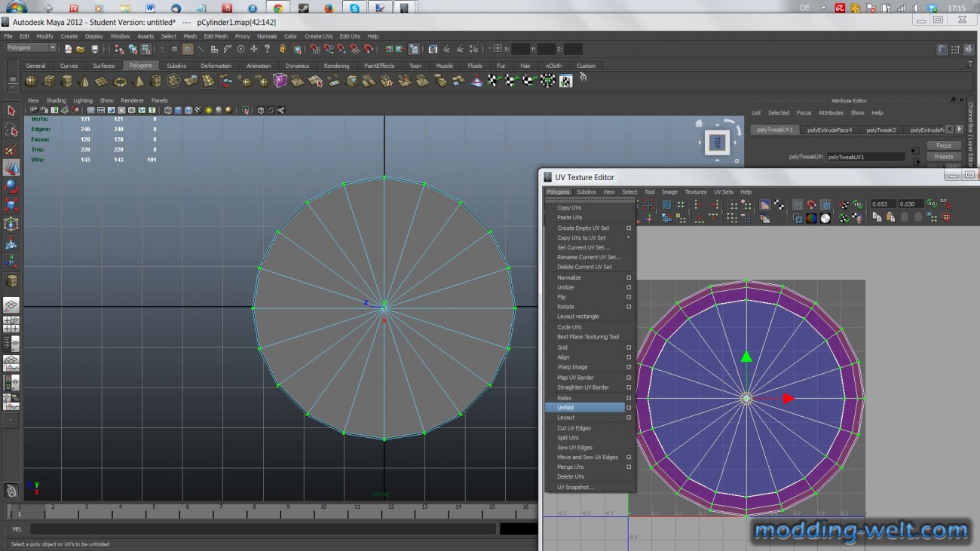Click the yellow light sphere viewport icon

(x=208, y=110)
